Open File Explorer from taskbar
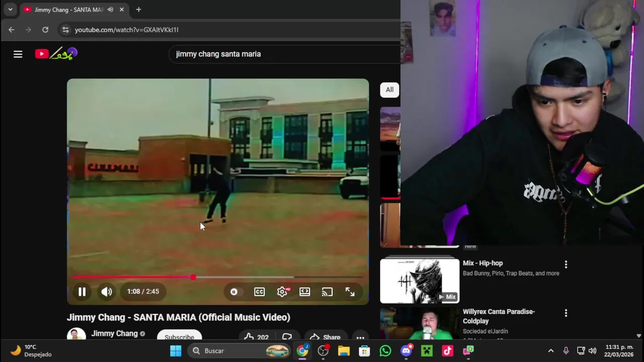644x362 pixels. point(344,351)
